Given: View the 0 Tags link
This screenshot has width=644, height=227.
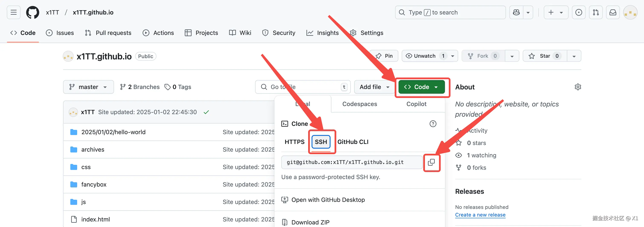Looking at the screenshot, I should click(x=178, y=87).
